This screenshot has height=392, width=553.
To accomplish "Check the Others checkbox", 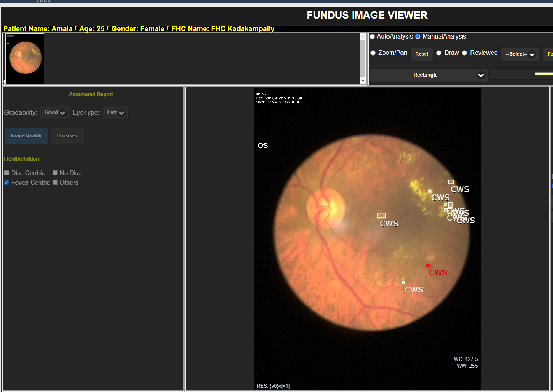I will pyautogui.click(x=55, y=182).
